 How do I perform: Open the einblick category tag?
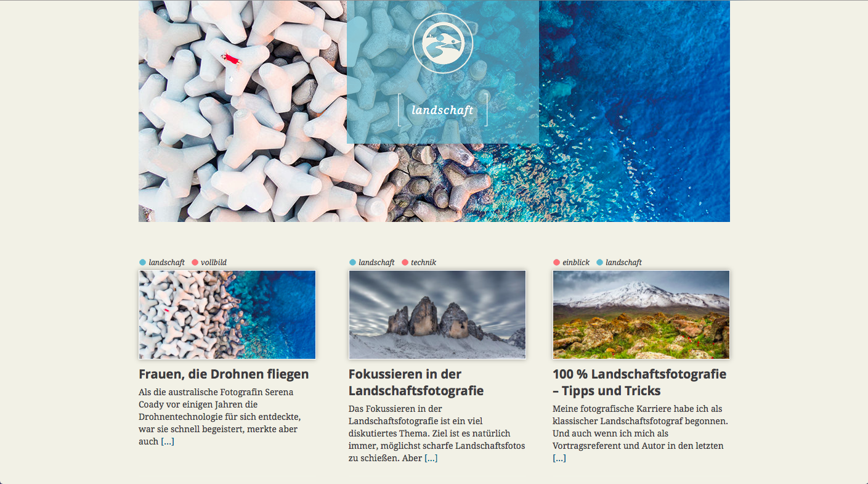coord(576,263)
